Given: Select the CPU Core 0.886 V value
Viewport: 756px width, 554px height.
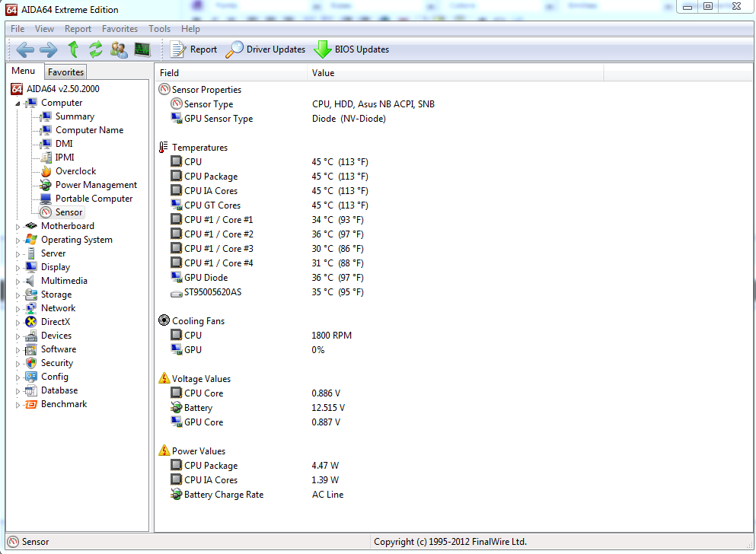Looking at the screenshot, I should pos(326,393).
